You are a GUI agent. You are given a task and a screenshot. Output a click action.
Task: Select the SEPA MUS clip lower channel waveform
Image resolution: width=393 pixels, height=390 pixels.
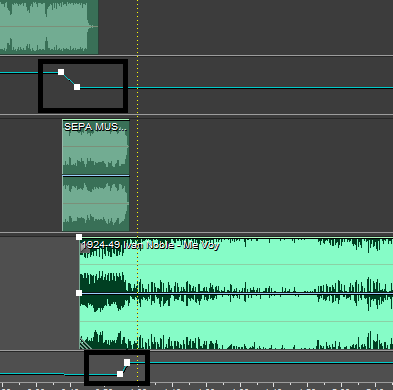tap(96, 203)
